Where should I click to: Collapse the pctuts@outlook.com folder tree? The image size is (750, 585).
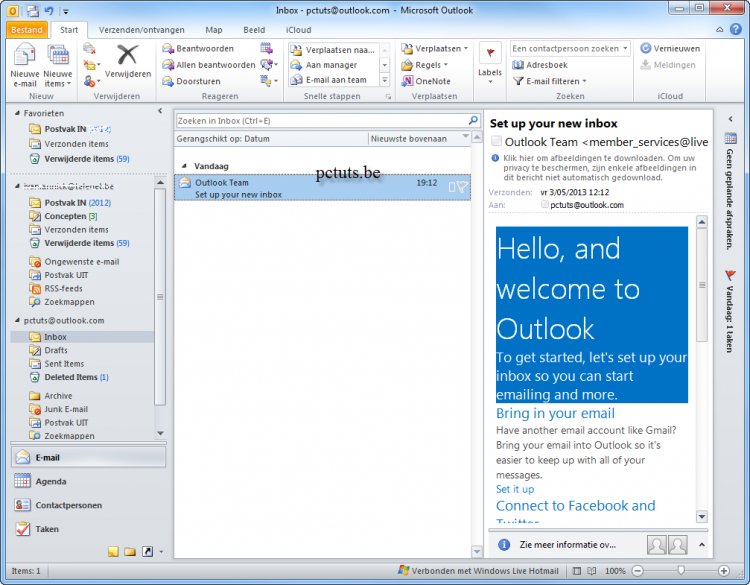(x=17, y=320)
